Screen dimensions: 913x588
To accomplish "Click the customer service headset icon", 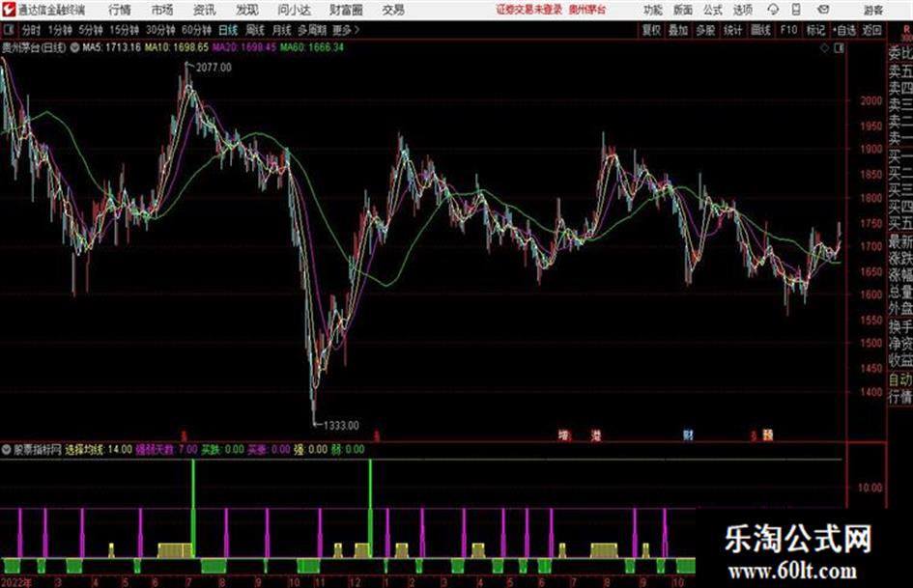I will tap(773, 10).
